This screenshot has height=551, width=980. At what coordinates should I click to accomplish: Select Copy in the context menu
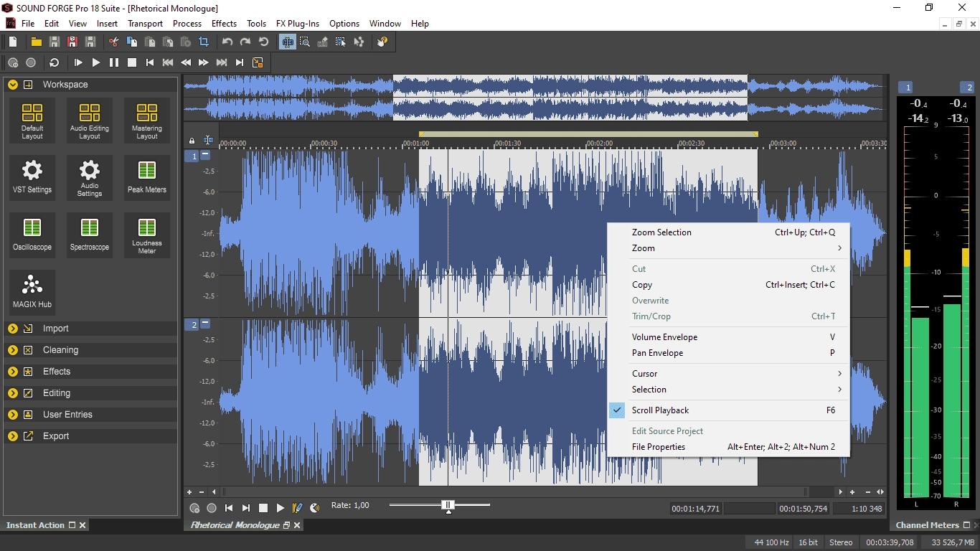(728, 285)
